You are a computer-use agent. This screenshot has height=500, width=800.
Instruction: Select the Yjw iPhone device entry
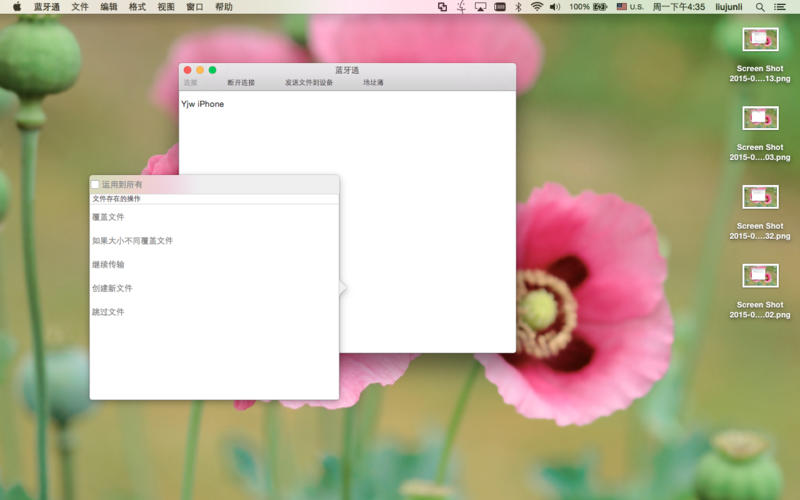[203, 104]
